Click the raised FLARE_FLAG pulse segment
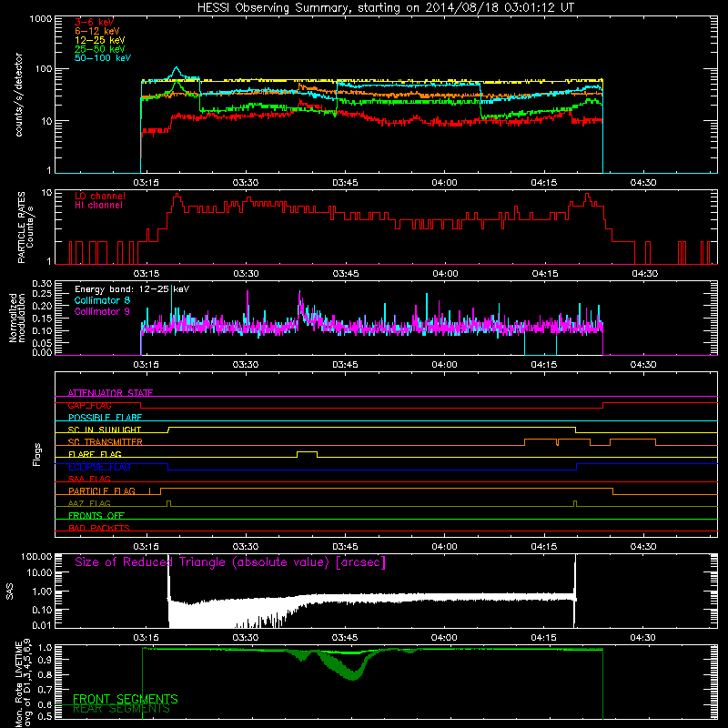This screenshot has width=728, height=728. click(x=307, y=451)
